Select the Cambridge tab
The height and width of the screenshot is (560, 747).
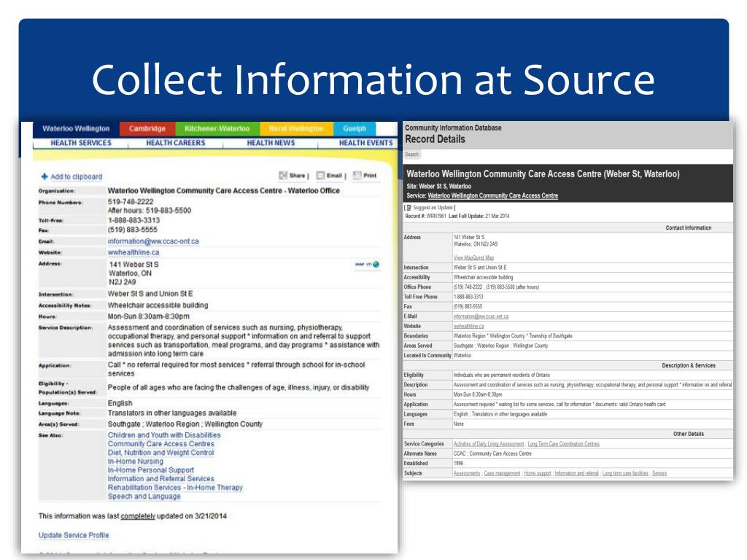[x=147, y=128]
